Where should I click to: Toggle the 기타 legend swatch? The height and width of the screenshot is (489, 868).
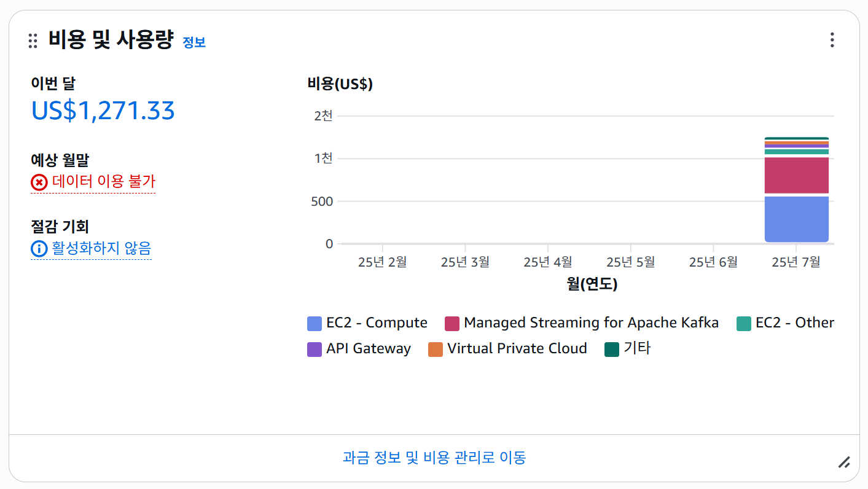[612, 350]
